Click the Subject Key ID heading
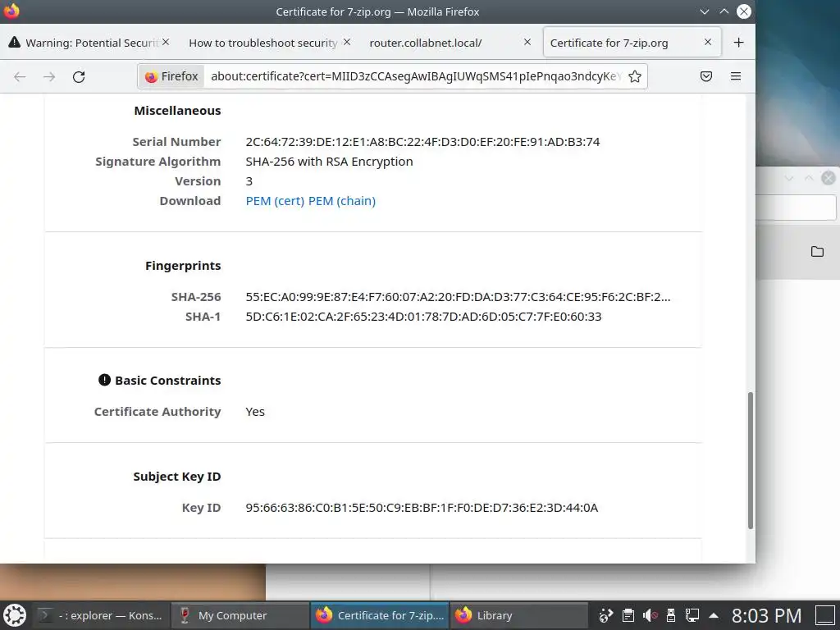Image resolution: width=840 pixels, height=630 pixels. [x=177, y=477]
